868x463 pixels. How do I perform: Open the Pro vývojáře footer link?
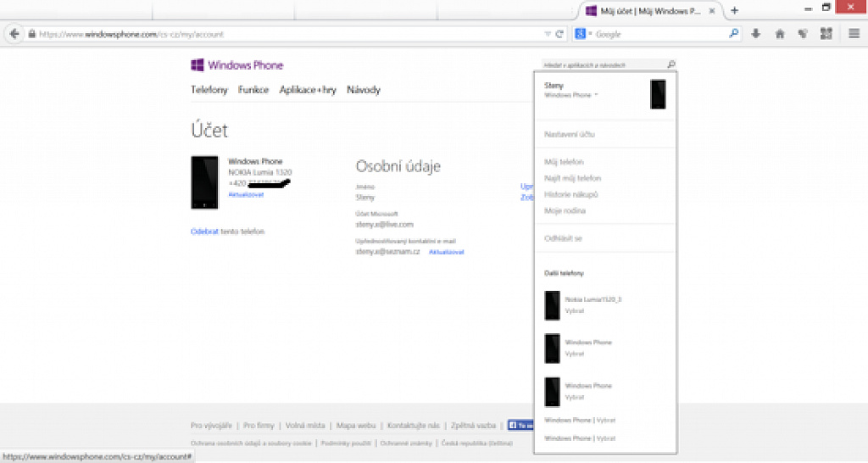[x=211, y=426]
